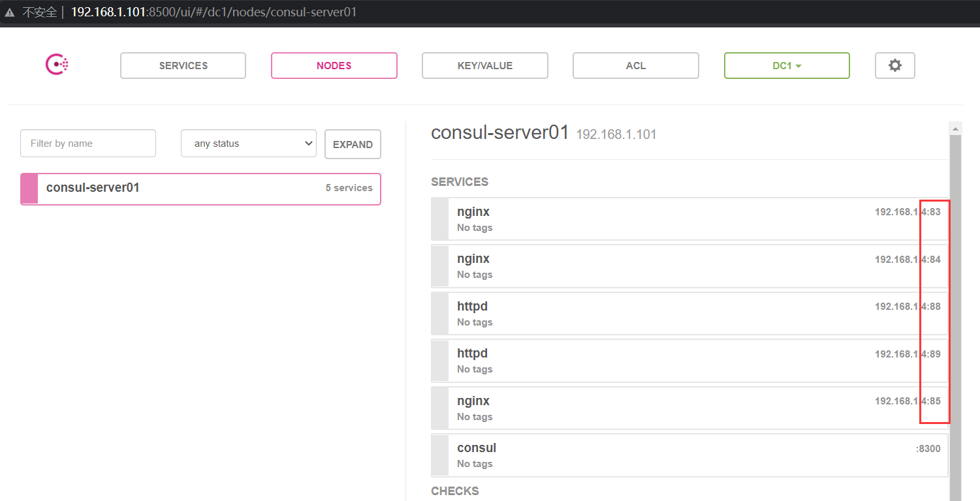Click the vertical scrollbar thumb
This screenshot has width=980, height=501.
coord(956,318)
